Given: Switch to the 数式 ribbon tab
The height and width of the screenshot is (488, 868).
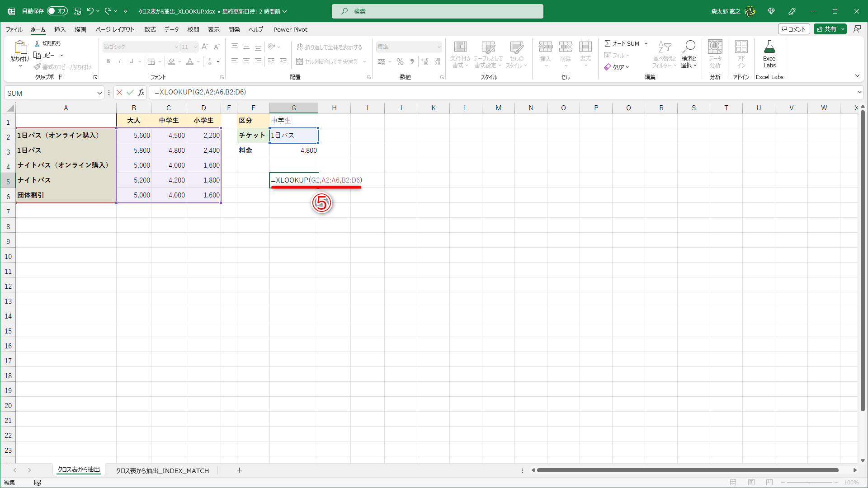Looking at the screenshot, I should tap(150, 29).
